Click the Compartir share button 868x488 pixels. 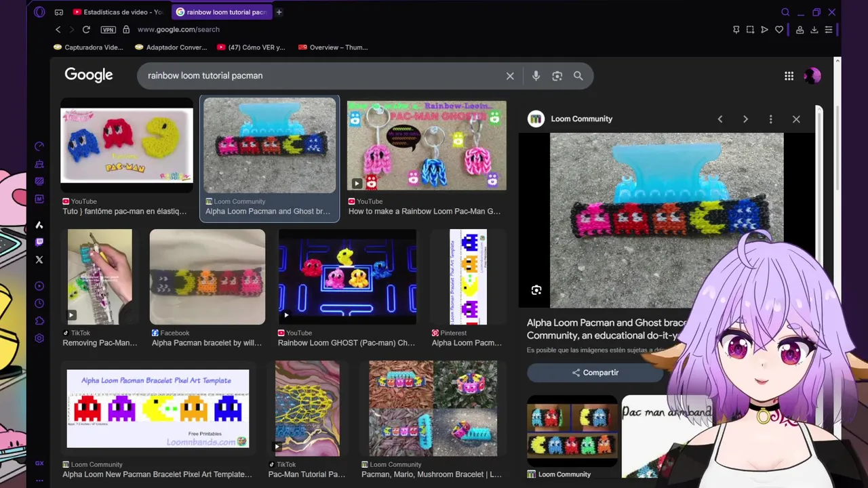tap(595, 373)
